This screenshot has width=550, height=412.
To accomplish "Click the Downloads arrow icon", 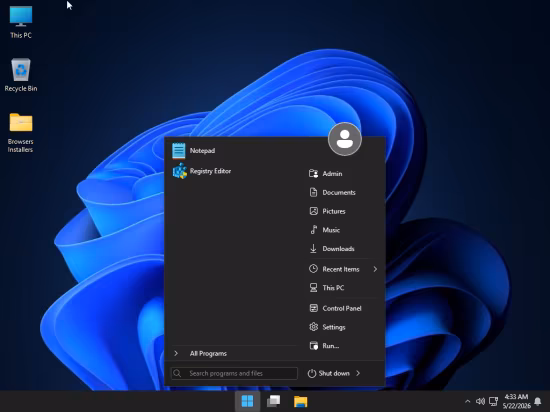I will [x=313, y=249].
